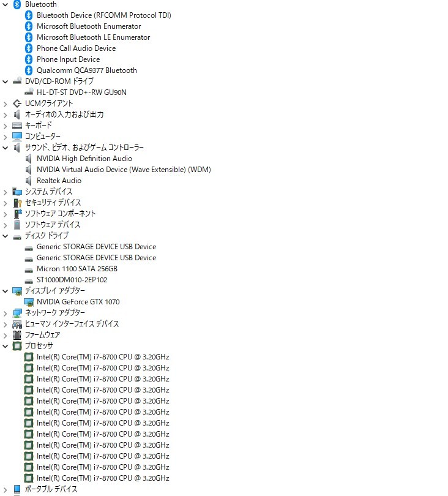The image size is (448, 496).
Task: Click the セキュリティ デバイス key icon
Action: 17,203
